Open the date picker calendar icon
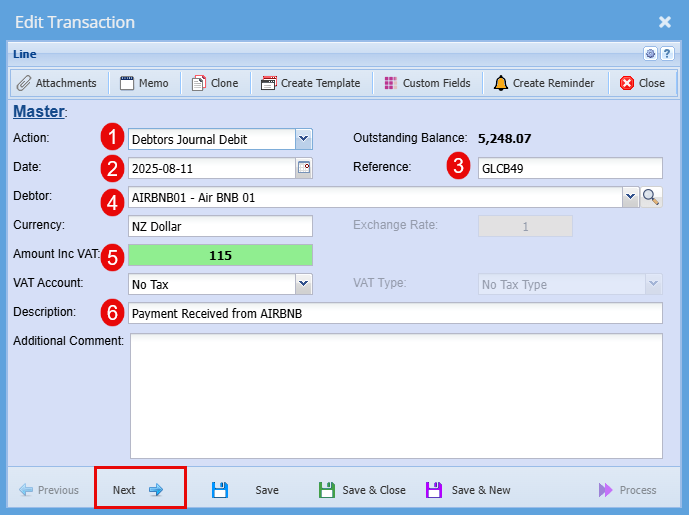Image resolution: width=689 pixels, height=515 pixels. coord(304,167)
